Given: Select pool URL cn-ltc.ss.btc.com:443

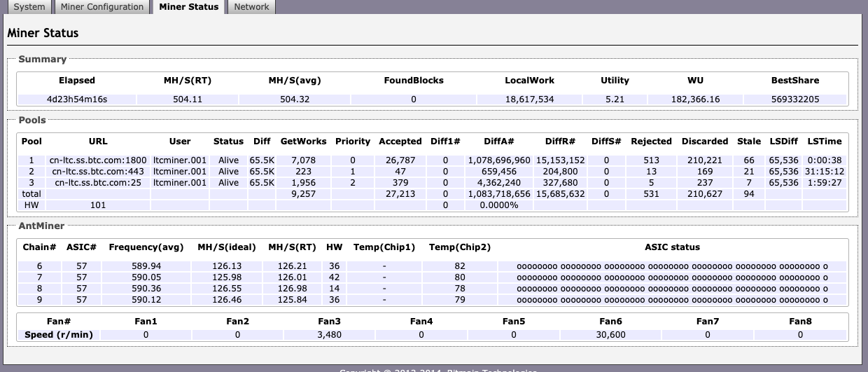Looking at the screenshot, I should [98, 172].
